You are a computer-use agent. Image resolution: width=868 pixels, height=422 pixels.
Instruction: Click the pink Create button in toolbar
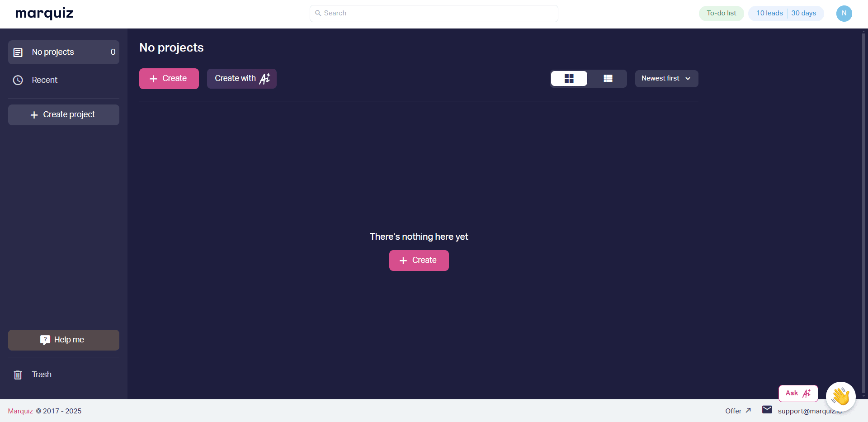click(169, 79)
